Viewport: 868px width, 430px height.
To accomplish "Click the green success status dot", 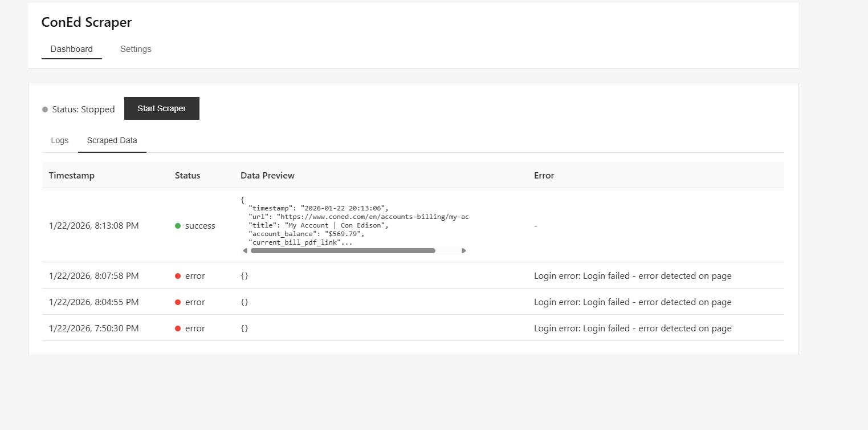I will 178,226.
